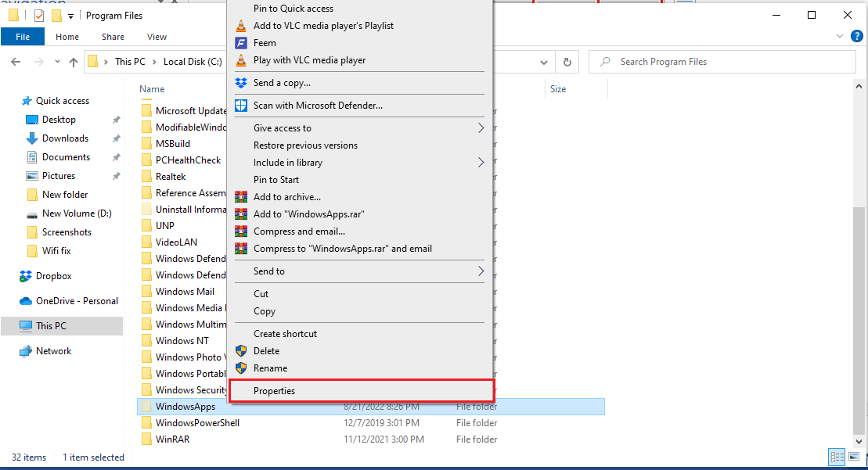
Task: Click the Properties checkmark icon in title bar
Action: tap(39, 16)
